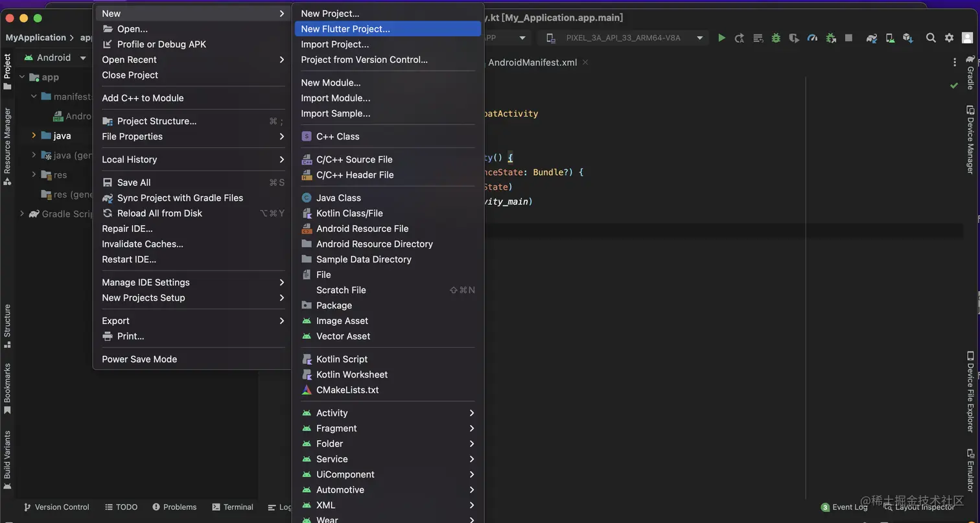
Task: Open the Event Log panel
Action: [x=844, y=507]
